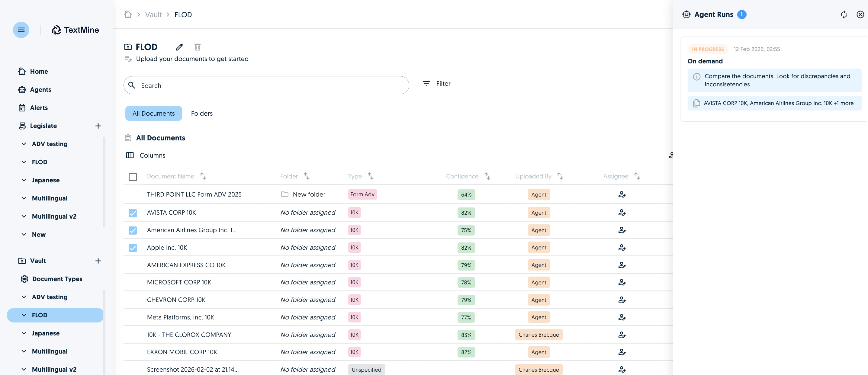
Task: Click the document search field
Action: (x=266, y=85)
